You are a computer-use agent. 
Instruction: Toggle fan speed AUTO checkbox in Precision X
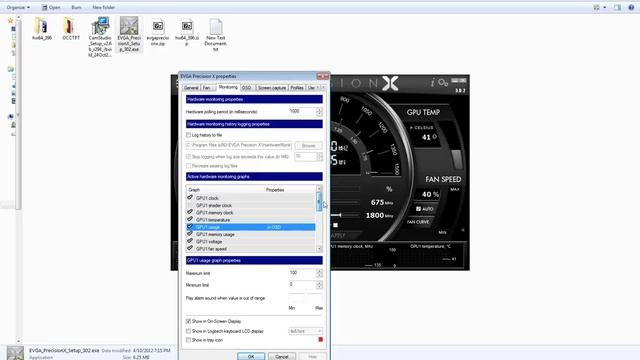(x=418, y=209)
